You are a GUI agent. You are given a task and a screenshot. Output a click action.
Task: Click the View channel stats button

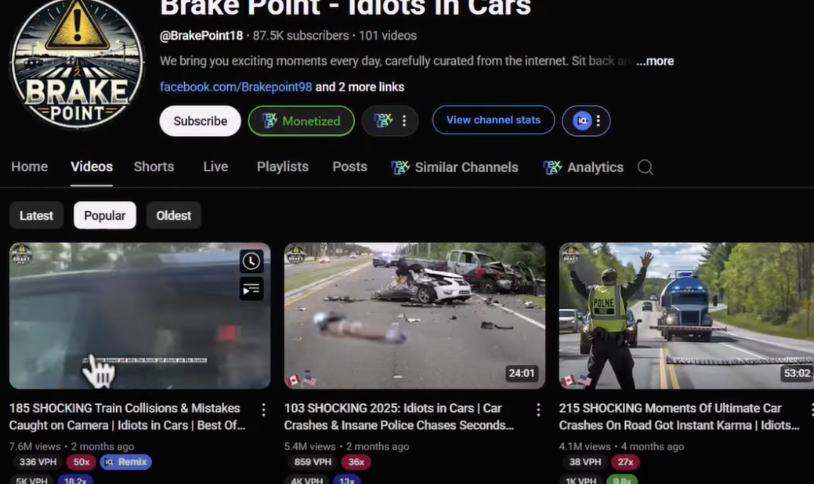click(493, 120)
